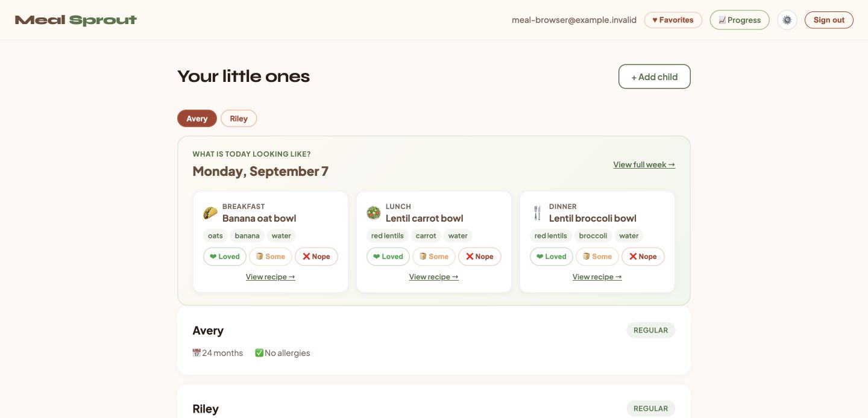This screenshot has width=868, height=418.
Task: View recipe for Lentil broccoli bowl
Action: pos(597,277)
